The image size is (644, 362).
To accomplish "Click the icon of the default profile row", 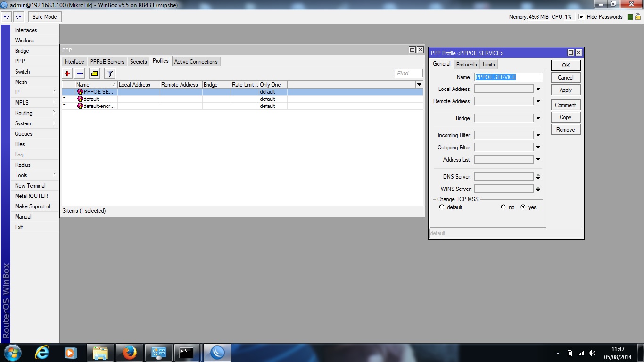I will tap(80, 99).
